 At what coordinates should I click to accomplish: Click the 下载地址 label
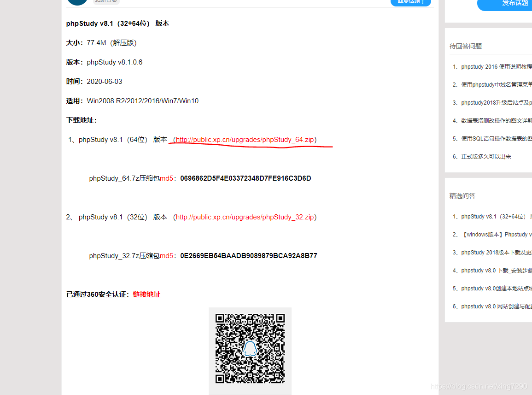pyautogui.click(x=82, y=120)
